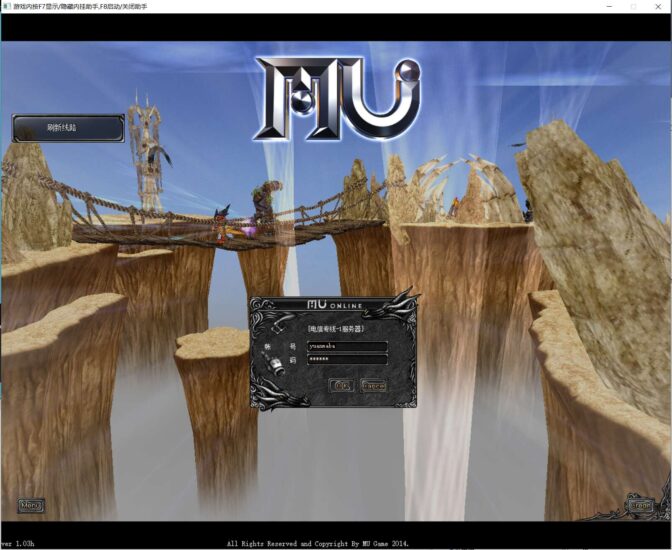Click the 刷新线路 refresh line button

tap(68, 128)
